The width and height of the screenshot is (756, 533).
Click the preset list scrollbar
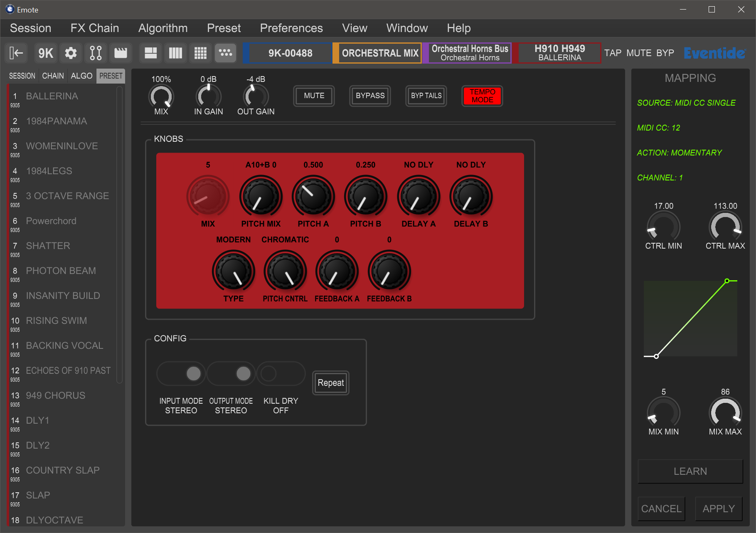120,235
